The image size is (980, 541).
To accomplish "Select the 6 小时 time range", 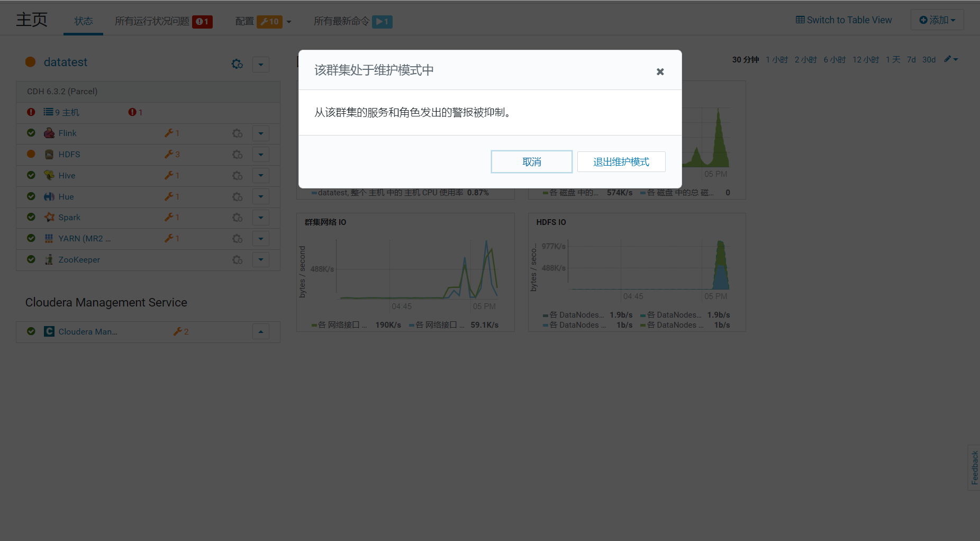I will point(834,60).
